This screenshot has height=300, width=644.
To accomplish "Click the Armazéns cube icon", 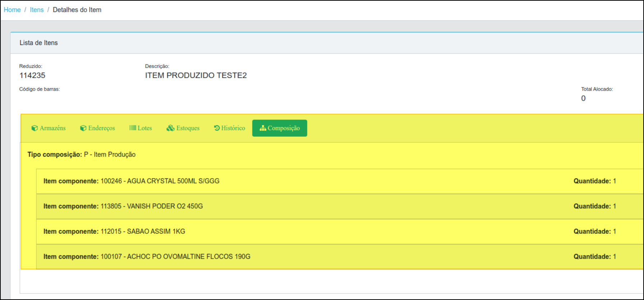I will (x=35, y=128).
